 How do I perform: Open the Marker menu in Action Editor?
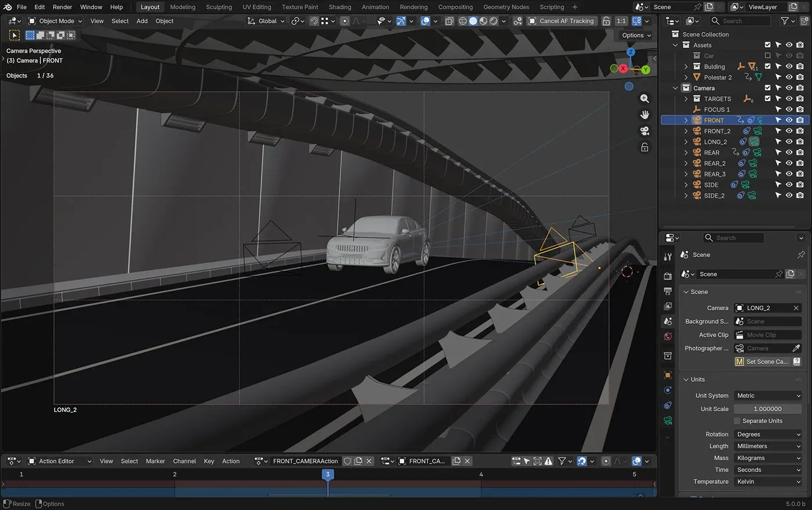tap(155, 461)
